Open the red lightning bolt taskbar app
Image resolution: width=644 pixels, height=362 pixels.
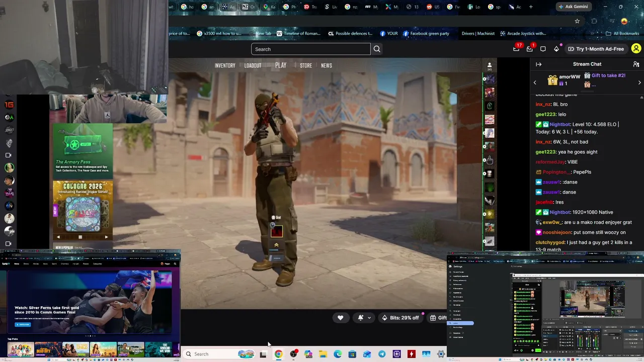click(412, 354)
